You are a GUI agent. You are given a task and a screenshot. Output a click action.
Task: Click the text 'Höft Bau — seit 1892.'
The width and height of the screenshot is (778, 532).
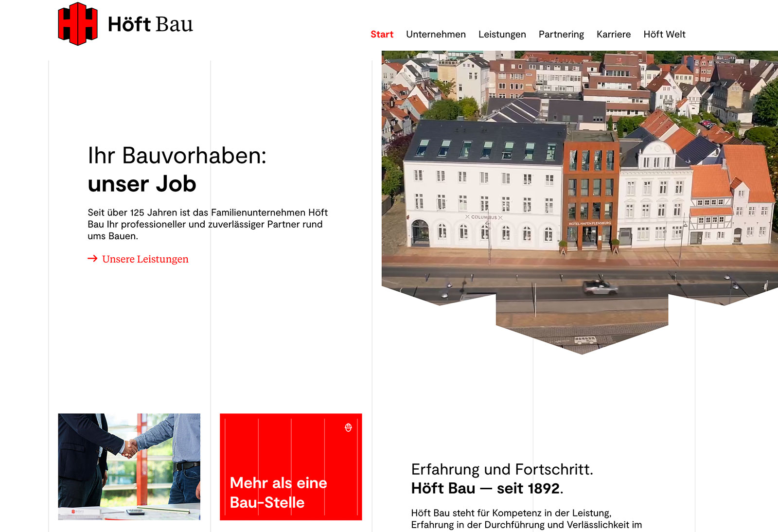coord(487,488)
